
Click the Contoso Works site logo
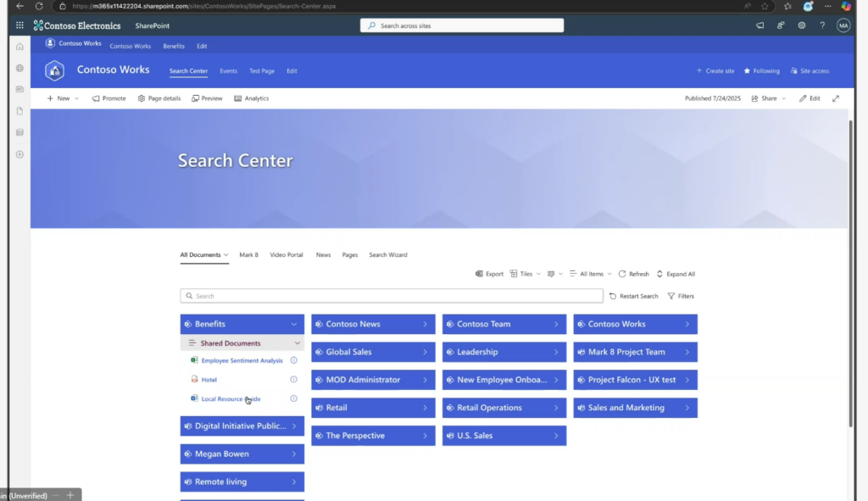pyautogui.click(x=54, y=70)
